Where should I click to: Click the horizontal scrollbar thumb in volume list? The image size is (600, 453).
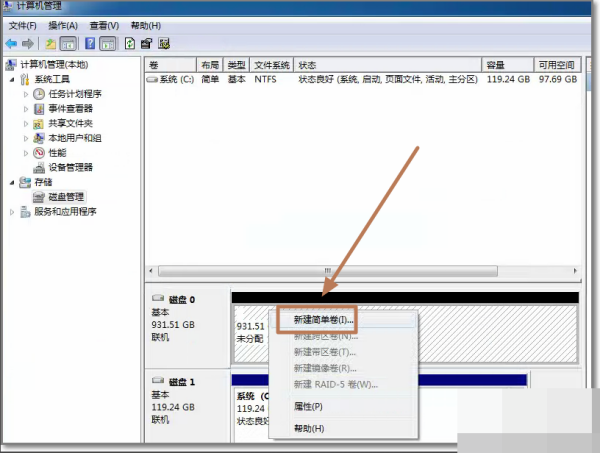[x=328, y=271]
